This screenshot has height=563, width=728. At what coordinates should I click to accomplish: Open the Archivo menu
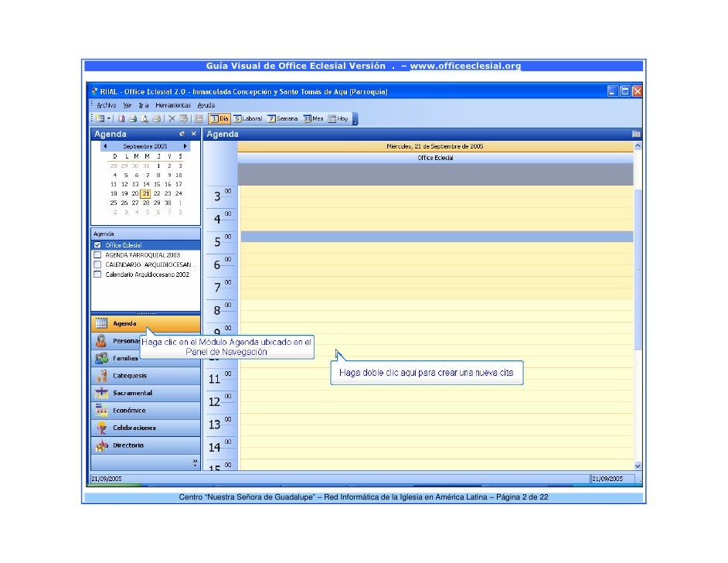107,105
